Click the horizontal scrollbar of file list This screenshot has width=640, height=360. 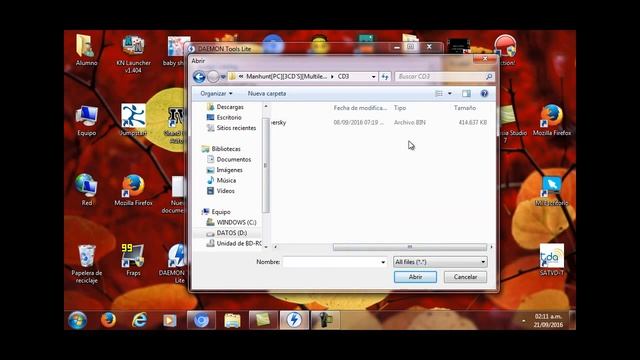pos(409,247)
